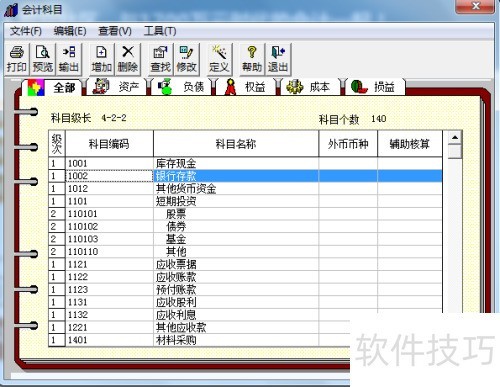Select the 应收账款 row
The image size is (500, 387).
(x=246, y=277)
